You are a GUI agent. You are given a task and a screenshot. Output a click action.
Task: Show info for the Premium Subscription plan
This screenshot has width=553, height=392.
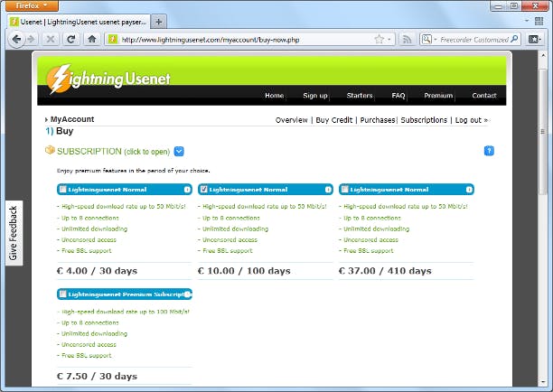pos(188,294)
